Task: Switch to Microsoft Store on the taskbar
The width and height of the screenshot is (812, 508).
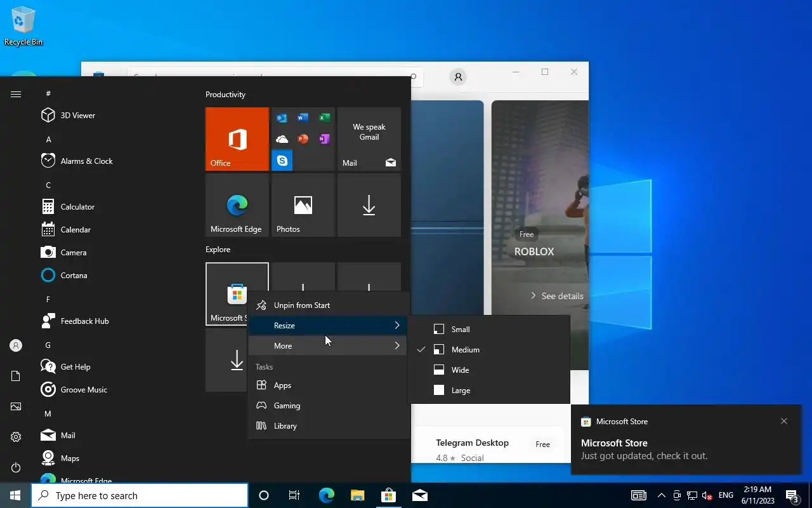Action: (388, 495)
